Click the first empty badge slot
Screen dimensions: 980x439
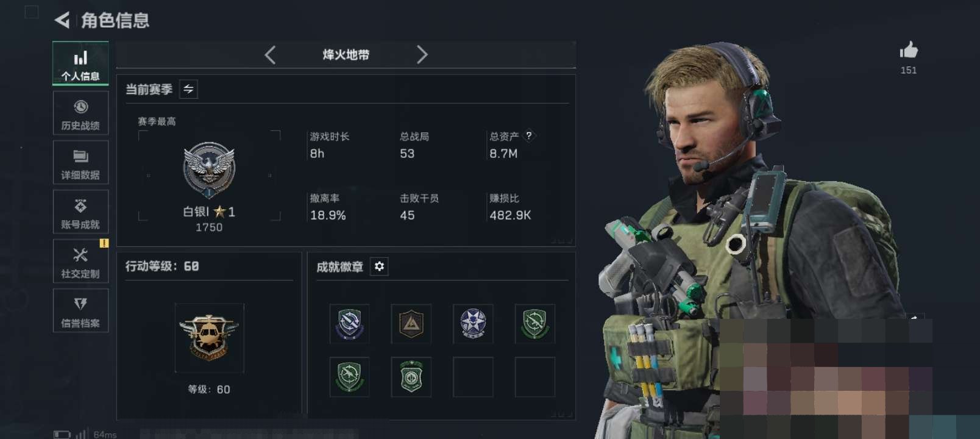473,377
